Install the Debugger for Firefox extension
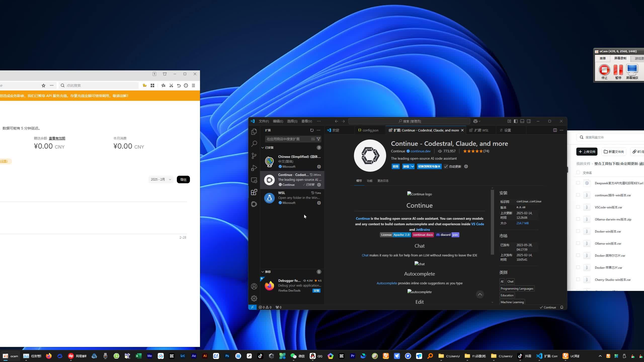The height and width of the screenshot is (362, 644). coord(316,291)
